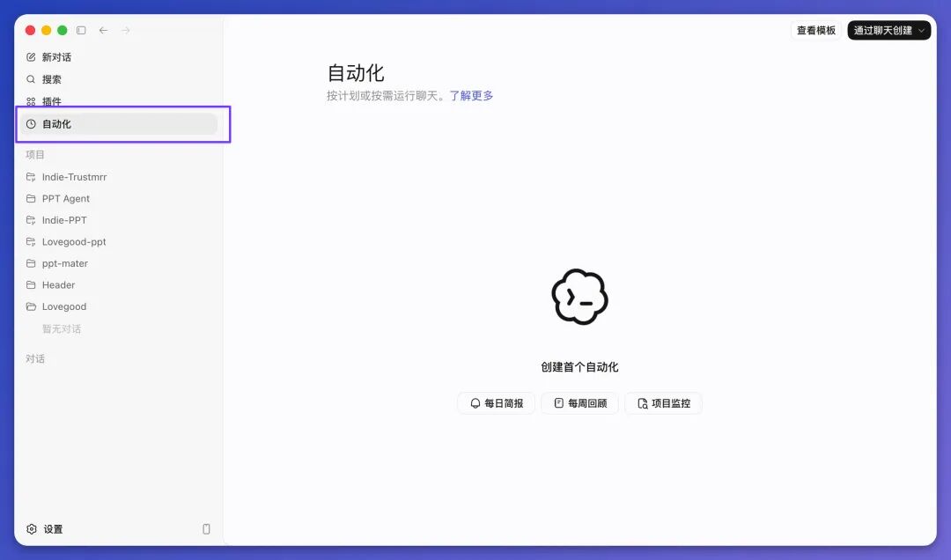This screenshot has width=951, height=560.
Task: Click the bell icon on 每日简报
Action: 475,403
